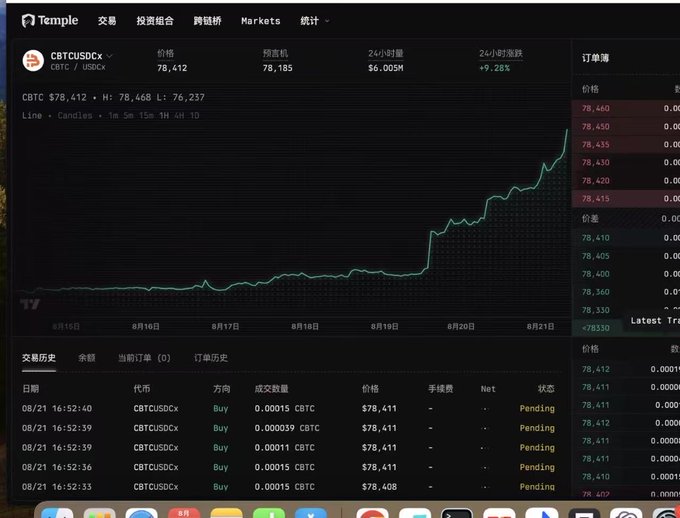Select bid price 78,410 in order book
680x518 pixels.
tap(595, 238)
